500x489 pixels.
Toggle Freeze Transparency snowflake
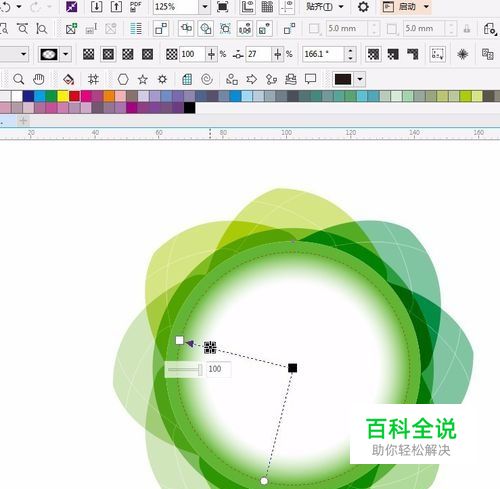point(462,54)
